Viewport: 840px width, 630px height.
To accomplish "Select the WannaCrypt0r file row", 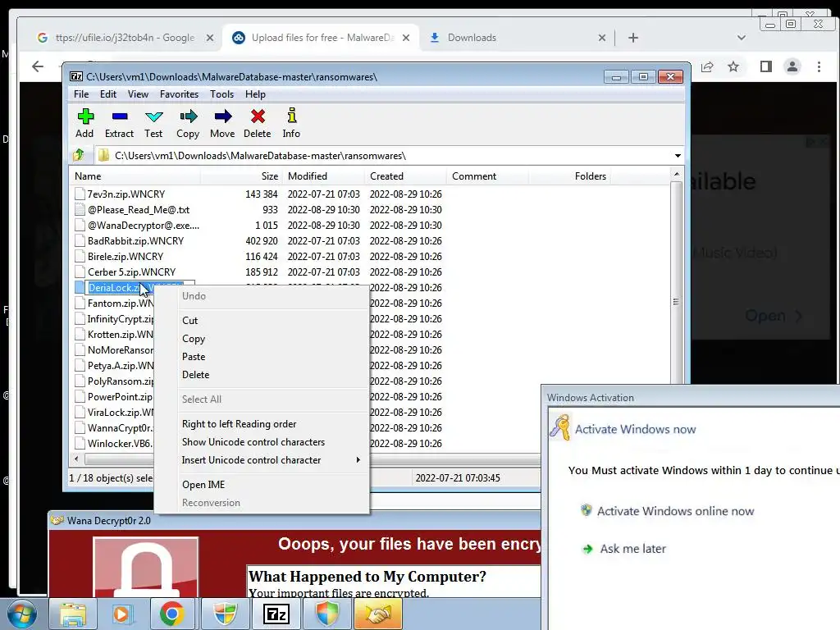I will coord(114,428).
